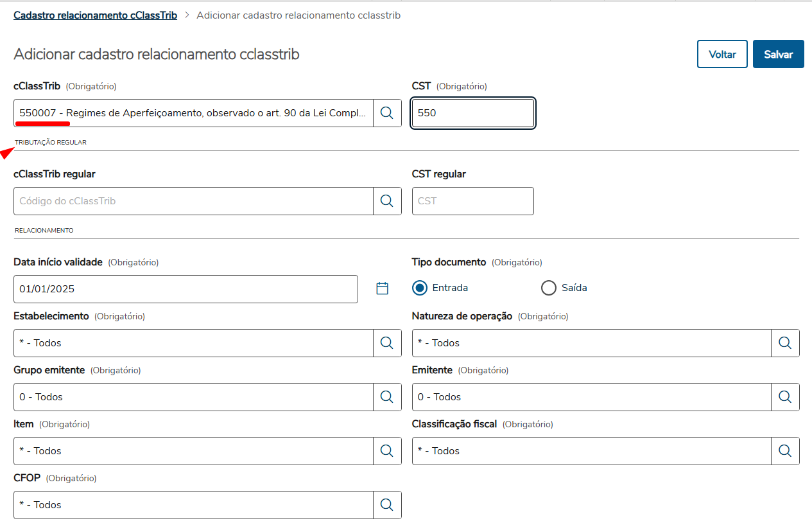Click the CFOP input field
Viewport: 812px width, 523px height.
pyautogui.click(x=193, y=505)
